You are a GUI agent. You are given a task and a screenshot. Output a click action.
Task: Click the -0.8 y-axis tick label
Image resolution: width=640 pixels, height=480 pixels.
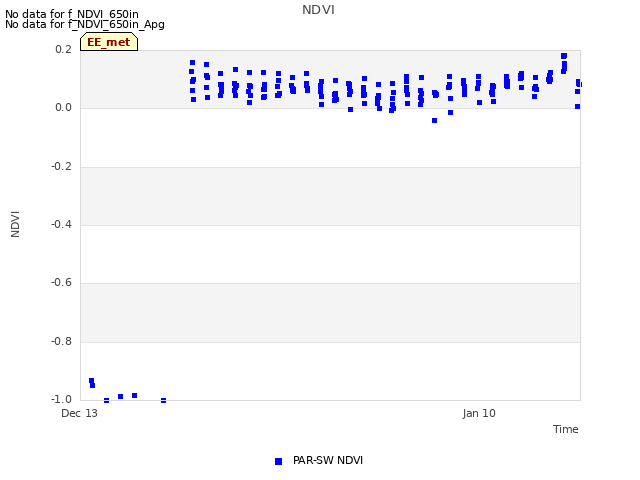[x=61, y=341]
